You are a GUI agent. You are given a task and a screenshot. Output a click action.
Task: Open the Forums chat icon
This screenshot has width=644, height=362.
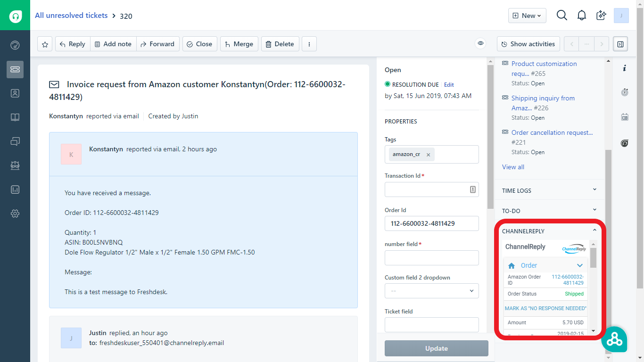pyautogui.click(x=15, y=141)
